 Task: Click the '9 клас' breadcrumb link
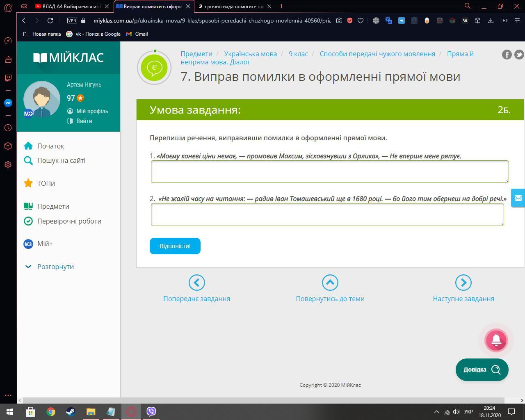[298, 54]
